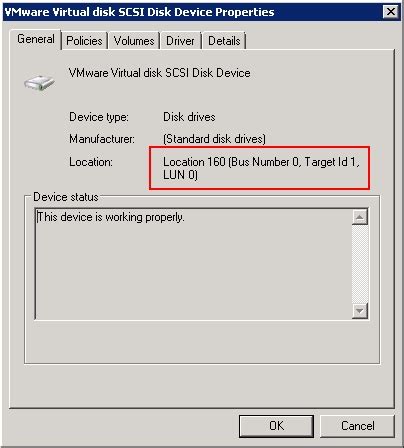The height and width of the screenshot is (448, 404).
Task: Click the Cancel button
Action: pos(357,426)
